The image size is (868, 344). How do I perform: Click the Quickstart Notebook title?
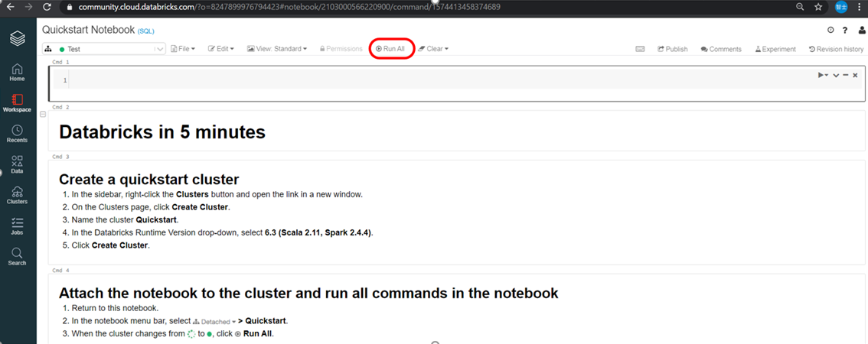tap(88, 30)
